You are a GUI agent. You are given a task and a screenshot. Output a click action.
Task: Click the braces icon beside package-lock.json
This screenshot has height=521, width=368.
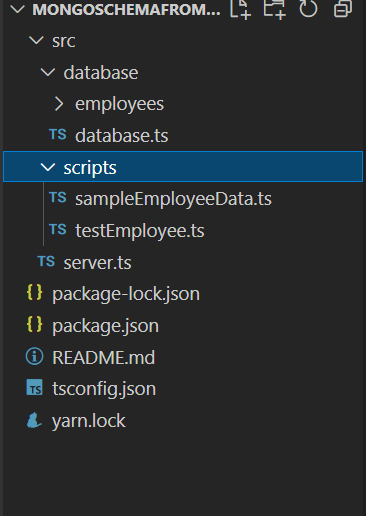35,293
